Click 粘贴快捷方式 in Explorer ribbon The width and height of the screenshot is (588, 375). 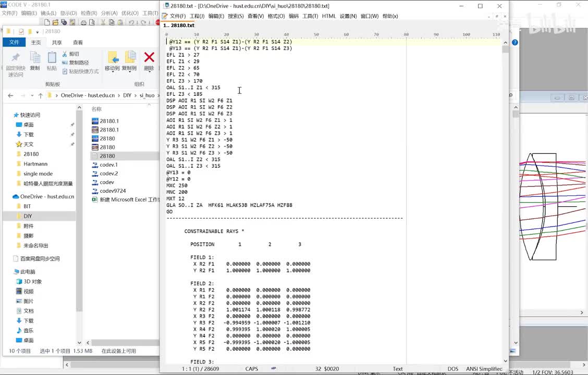click(80, 71)
